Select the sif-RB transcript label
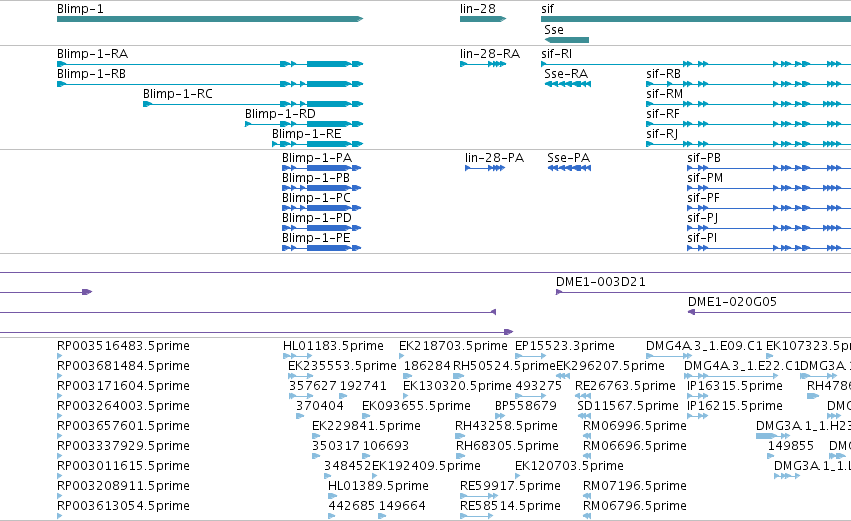 (663, 74)
